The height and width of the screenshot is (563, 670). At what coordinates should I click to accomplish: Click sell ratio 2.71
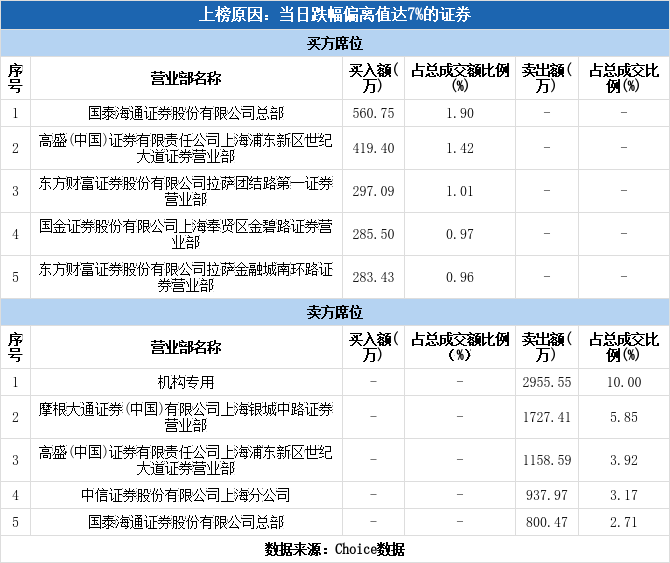(624, 522)
